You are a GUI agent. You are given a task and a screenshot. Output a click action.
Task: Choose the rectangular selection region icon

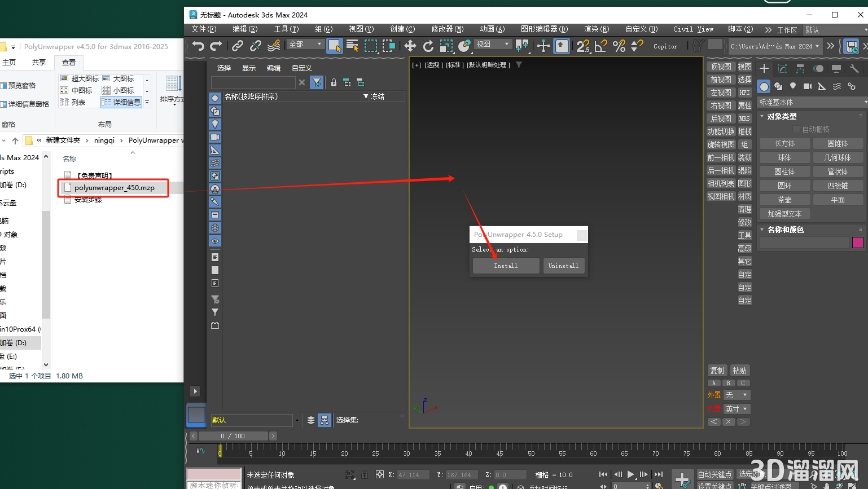[x=371, y=46]
